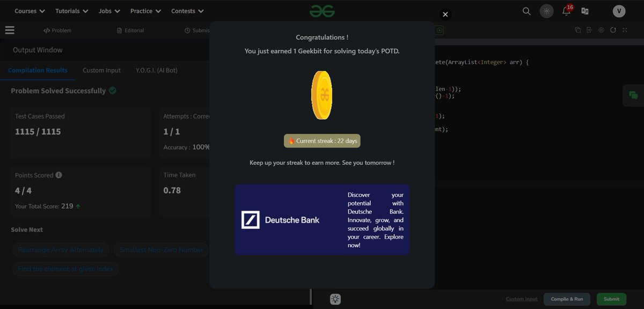Switch to the Custom Input tab
Viewport: 644px width, 309px height.
point(101,70)
